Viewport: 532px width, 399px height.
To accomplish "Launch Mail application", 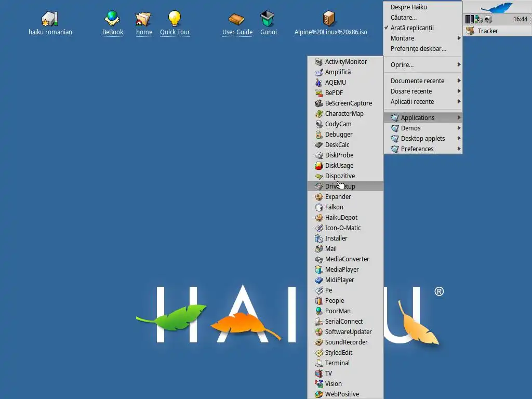I will 345,249.
